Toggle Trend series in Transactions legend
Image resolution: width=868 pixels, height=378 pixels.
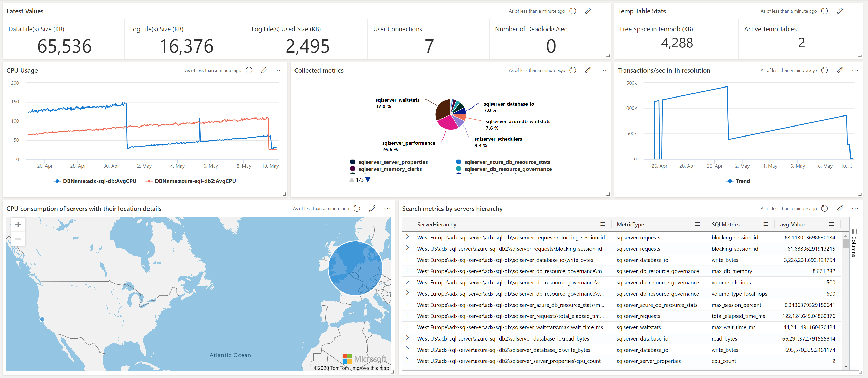pyautogui.click(x=738, y=181)
